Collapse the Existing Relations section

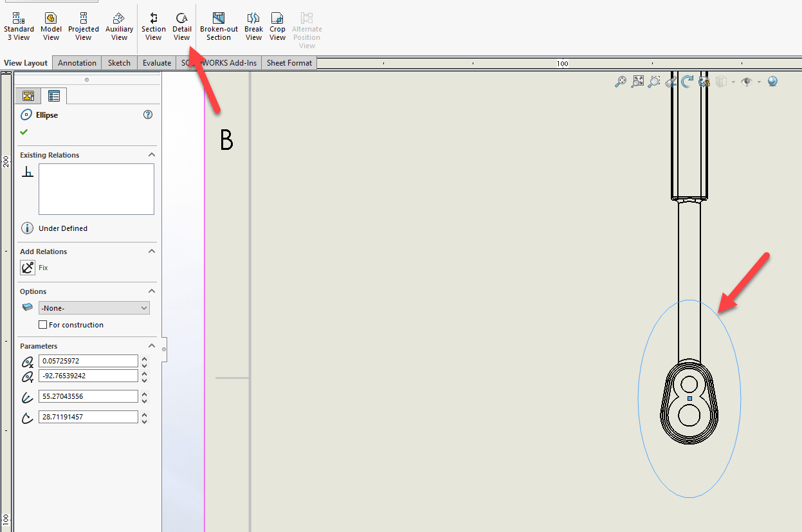pyautogui.click(x=151, y=154)
